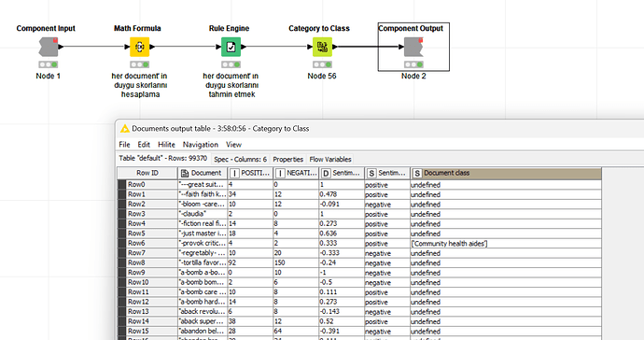
Task: Click the integer type icon of POSITI... column
Action: [x=234, y=173]
